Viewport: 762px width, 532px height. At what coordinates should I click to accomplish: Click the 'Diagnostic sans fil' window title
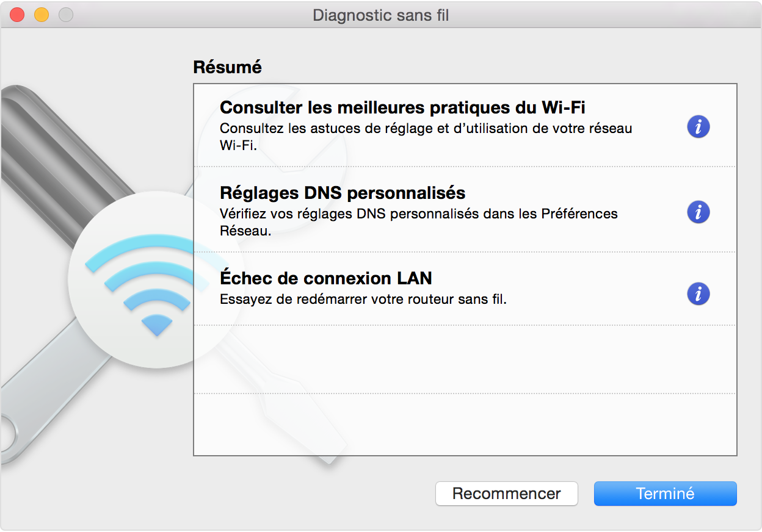pyautogui.click(x=381, y=15)
